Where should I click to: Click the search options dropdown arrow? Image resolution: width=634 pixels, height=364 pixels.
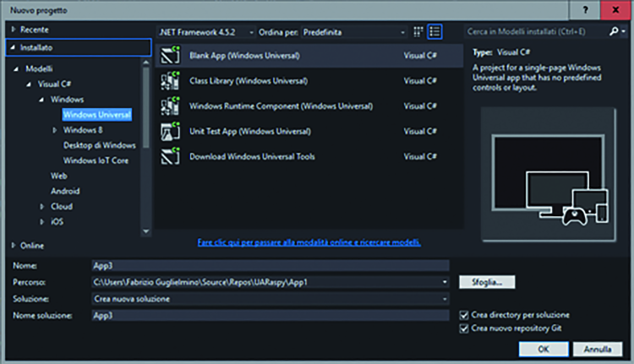tap(624, 31)
